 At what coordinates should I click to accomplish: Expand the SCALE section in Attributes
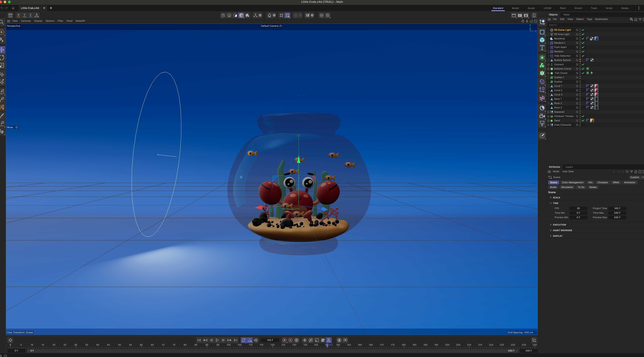[x=551, y=198]
